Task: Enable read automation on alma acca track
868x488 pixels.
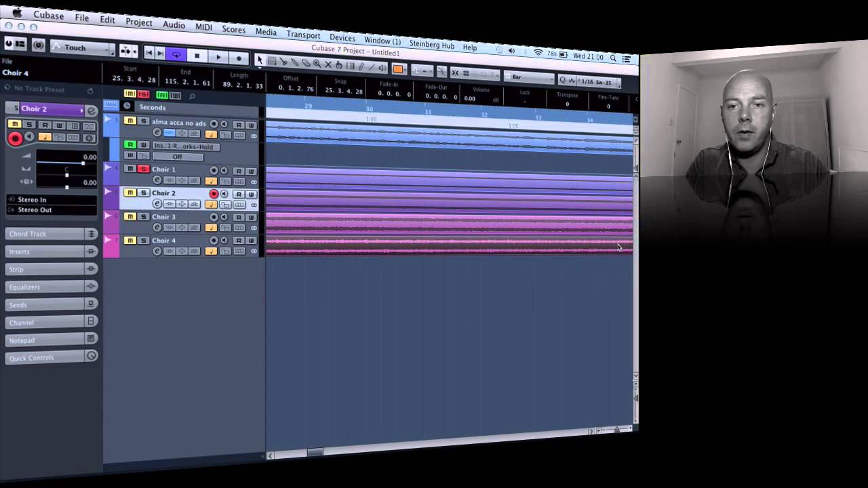Action: click(x=239, y=125)
